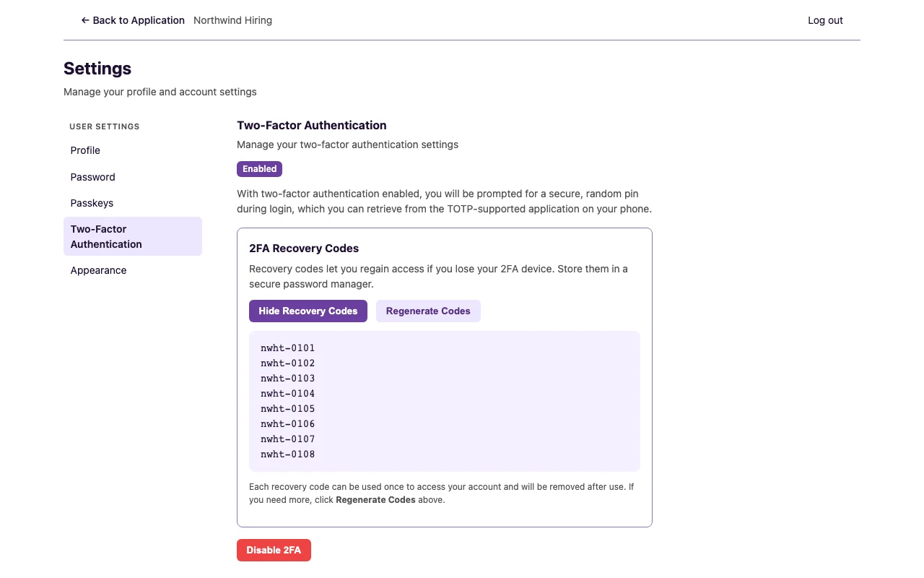This screenshot has height=578, width=924.
Task: Regenerate the 2FA recovery codes
Action: (428, 311)
